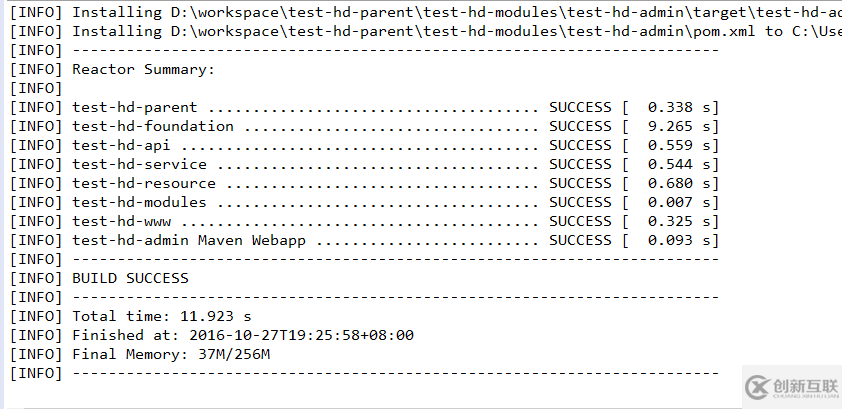Click the first Installing target path line

(x=457, y=12)
